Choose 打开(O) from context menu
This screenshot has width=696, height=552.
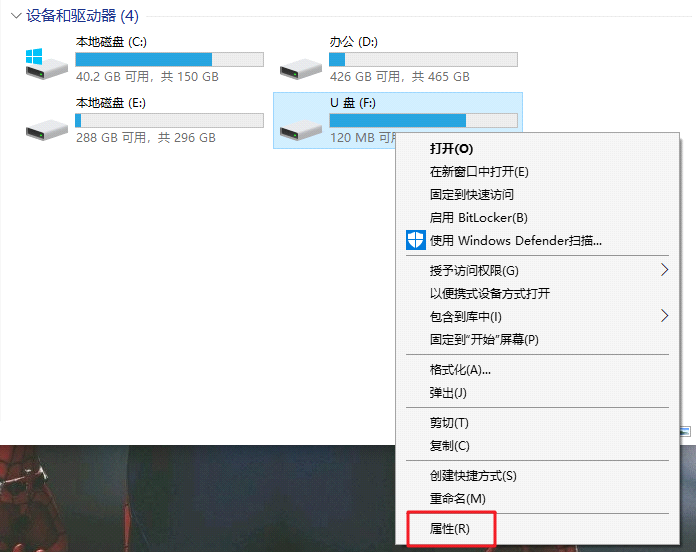pos(451,149)
